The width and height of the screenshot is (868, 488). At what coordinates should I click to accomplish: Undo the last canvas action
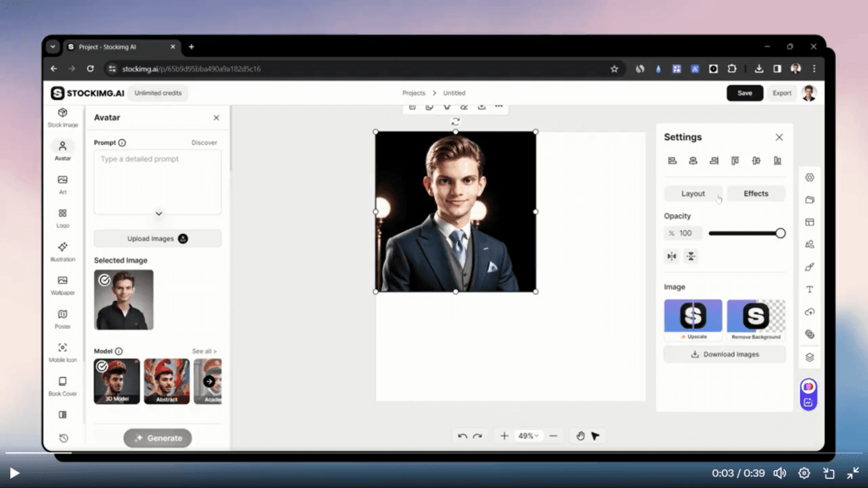click(x=462, y=436)
